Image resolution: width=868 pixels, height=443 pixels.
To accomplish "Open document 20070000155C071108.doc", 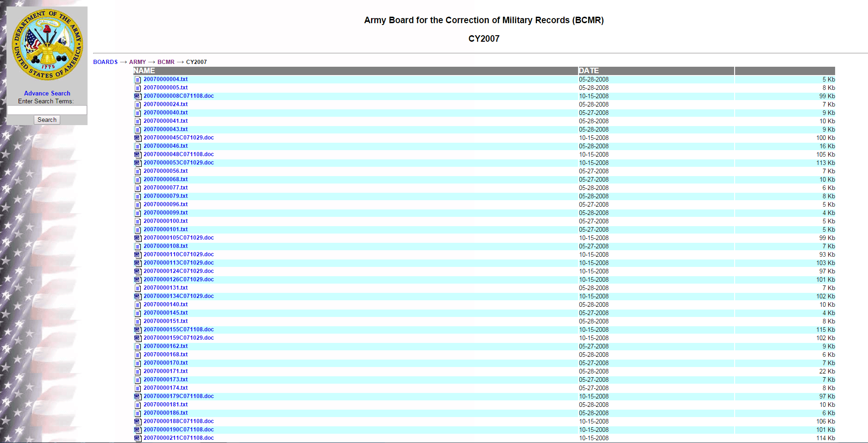I will click(178, 329).
